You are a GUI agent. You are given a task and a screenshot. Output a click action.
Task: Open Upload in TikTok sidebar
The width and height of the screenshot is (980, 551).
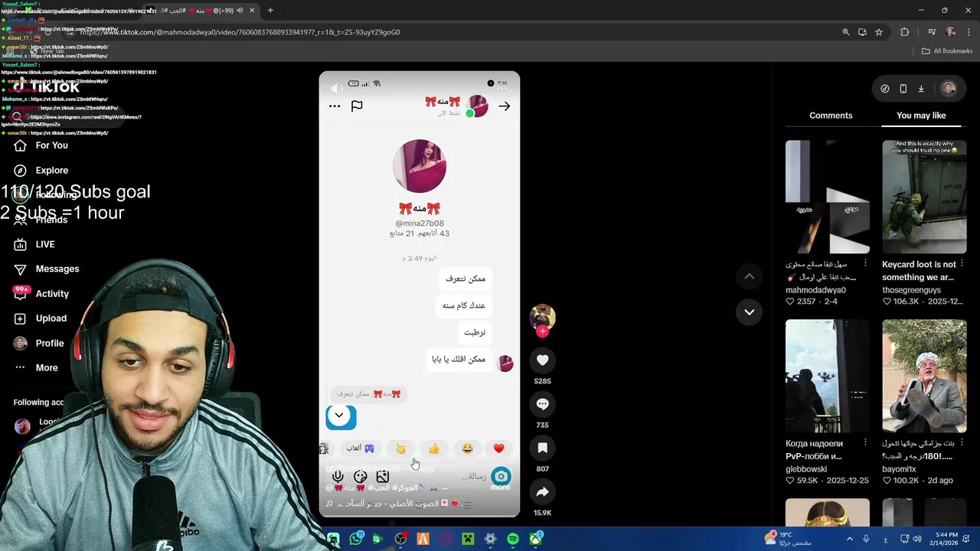51,318
